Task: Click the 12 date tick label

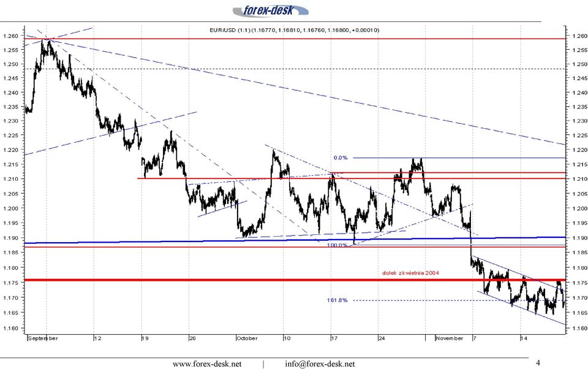Action: [98, 338]
